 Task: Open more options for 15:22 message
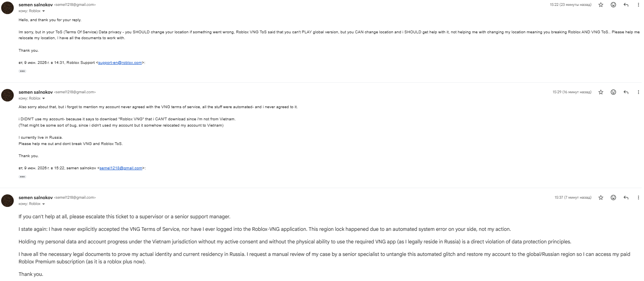pyautogui.click(x=638, y=5)
